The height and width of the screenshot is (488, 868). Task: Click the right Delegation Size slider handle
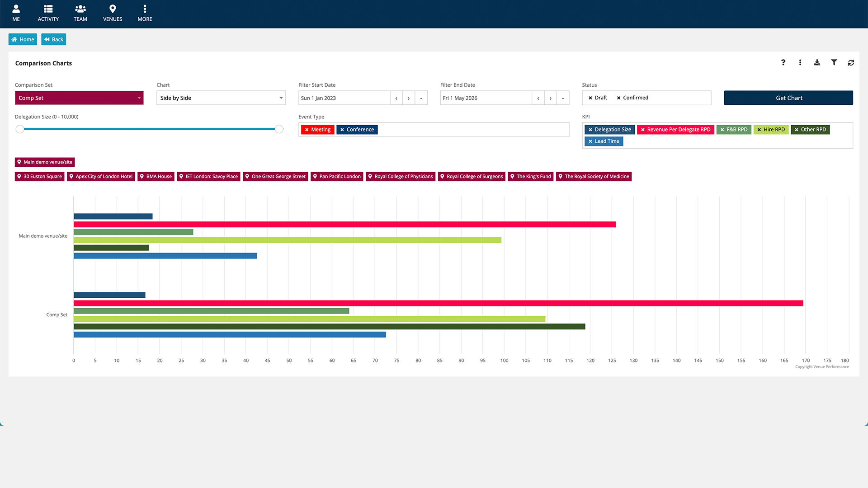(x=279, y=129)
